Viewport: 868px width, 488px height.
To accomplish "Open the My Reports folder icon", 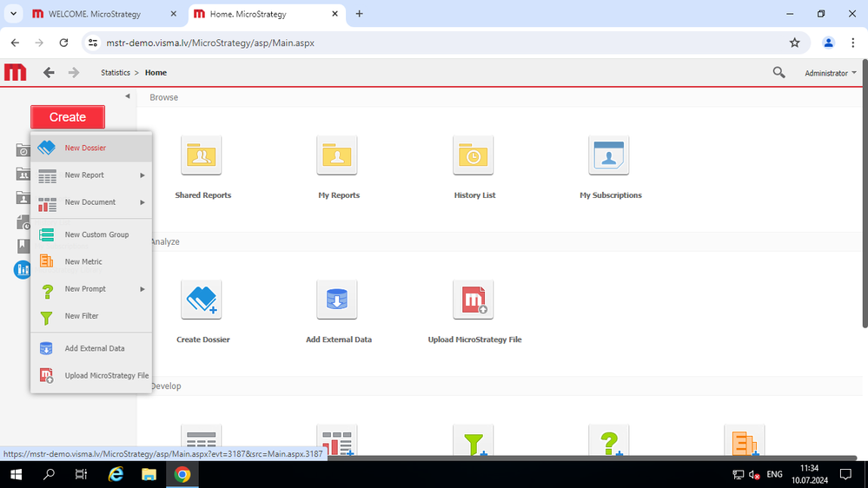I will click(337, 155).
